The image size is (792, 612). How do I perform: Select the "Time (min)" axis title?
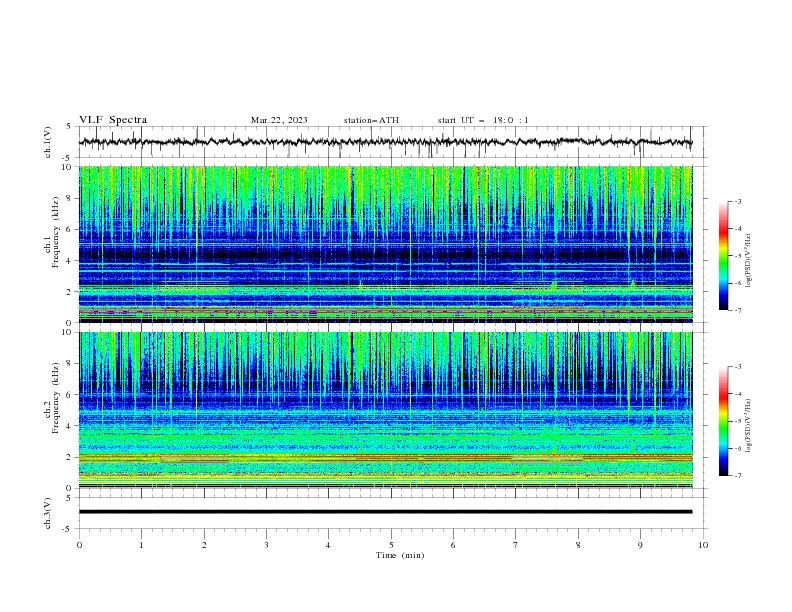coord(400,555)
